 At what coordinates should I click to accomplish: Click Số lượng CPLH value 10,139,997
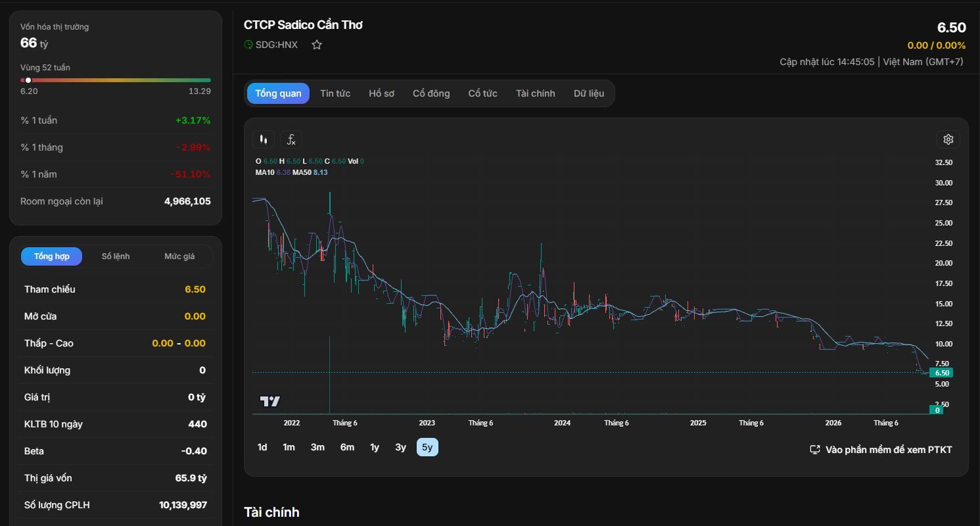(183, 505)
